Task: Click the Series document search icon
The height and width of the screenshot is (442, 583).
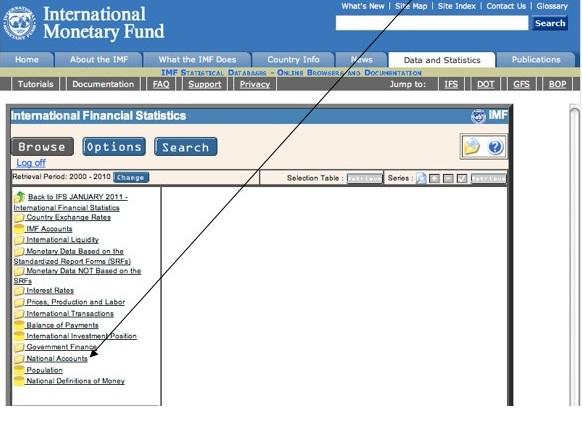Action: 421,178
